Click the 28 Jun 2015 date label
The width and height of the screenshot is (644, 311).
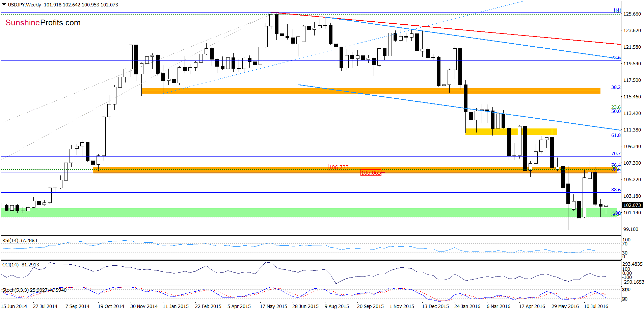click(x=305, y=306)
